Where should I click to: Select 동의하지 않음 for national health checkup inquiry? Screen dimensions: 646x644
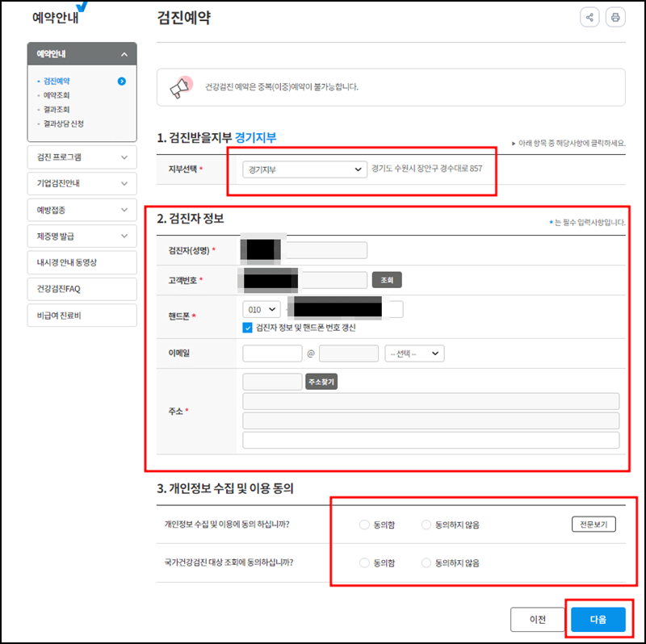coord(426,562)
